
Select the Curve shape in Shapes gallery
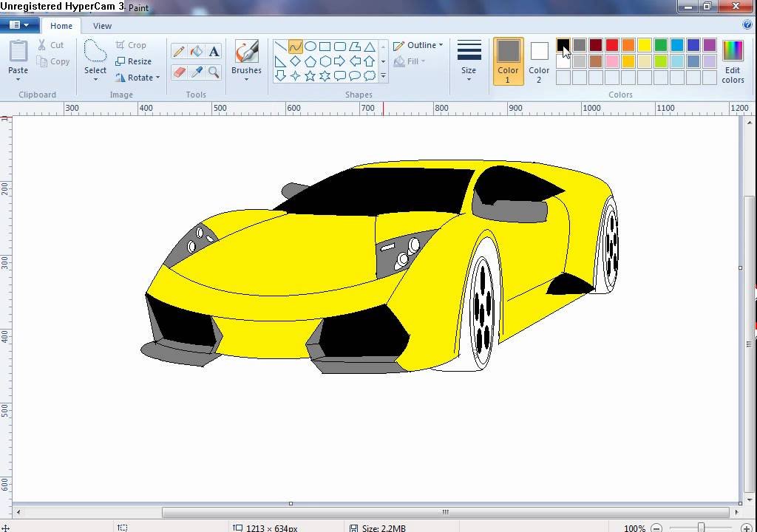click(x=295, y=46)
